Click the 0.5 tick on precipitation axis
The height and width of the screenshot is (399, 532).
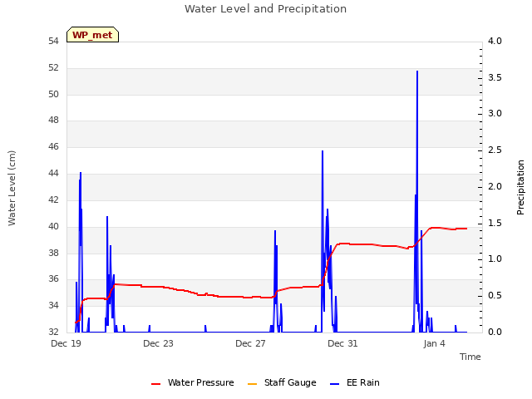pos(495,296)
